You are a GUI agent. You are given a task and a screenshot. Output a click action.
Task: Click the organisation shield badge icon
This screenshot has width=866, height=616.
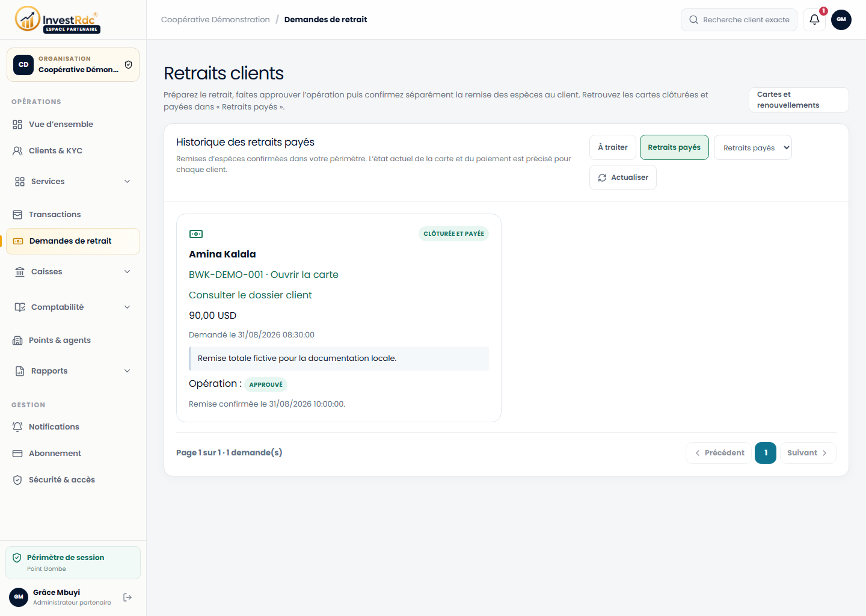tap(128, 64)
